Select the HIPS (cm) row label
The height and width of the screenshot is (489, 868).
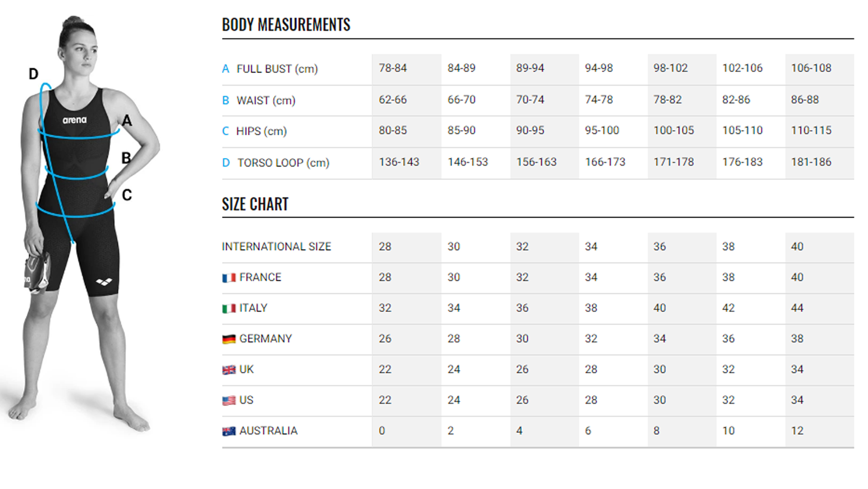261,131
